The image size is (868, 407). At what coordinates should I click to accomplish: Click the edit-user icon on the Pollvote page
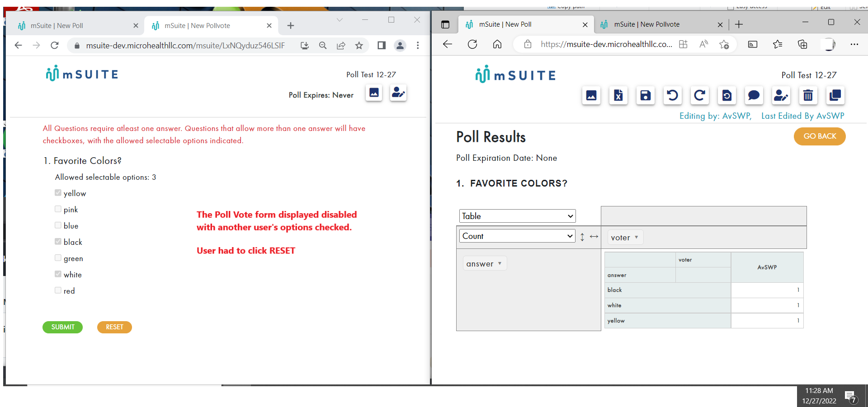(x=398, y=93)
